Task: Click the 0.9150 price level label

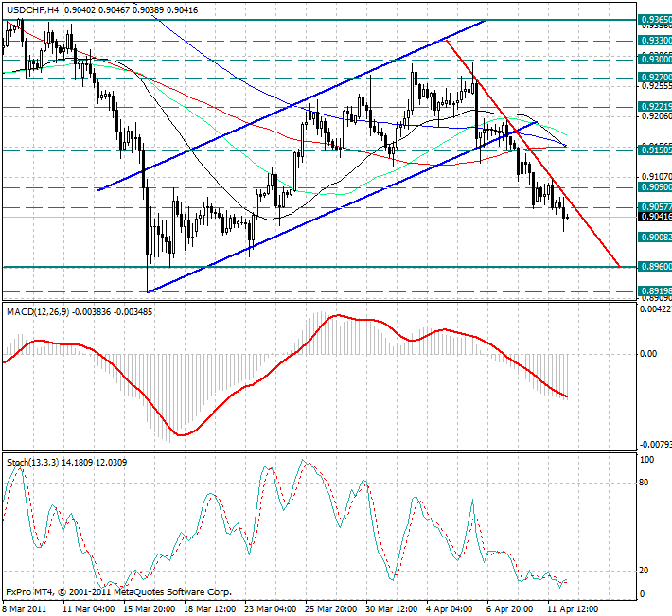Action: click(655, 150)
